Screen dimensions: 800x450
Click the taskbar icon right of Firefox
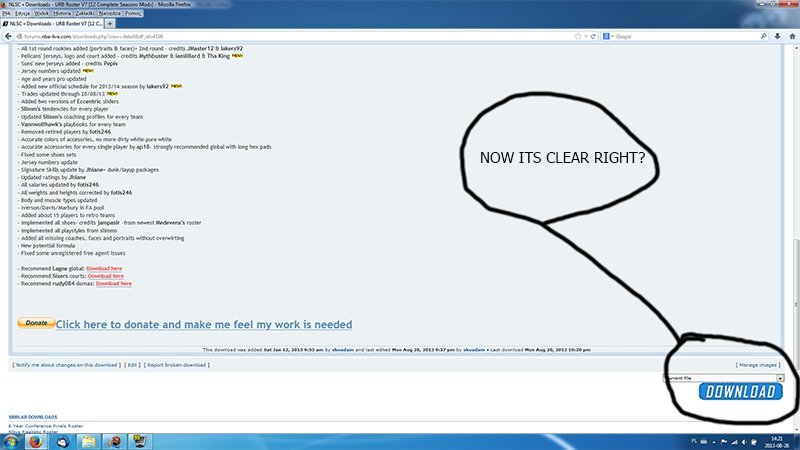[x=62, y=441]
